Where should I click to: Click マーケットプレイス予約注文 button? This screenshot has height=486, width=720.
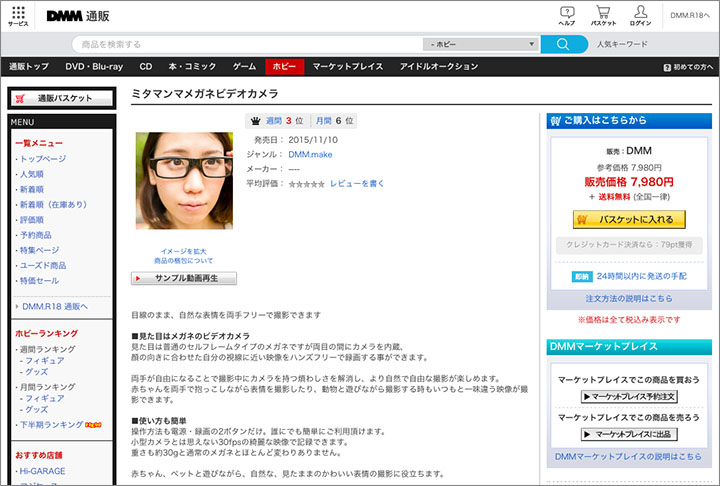pos(629,397)
